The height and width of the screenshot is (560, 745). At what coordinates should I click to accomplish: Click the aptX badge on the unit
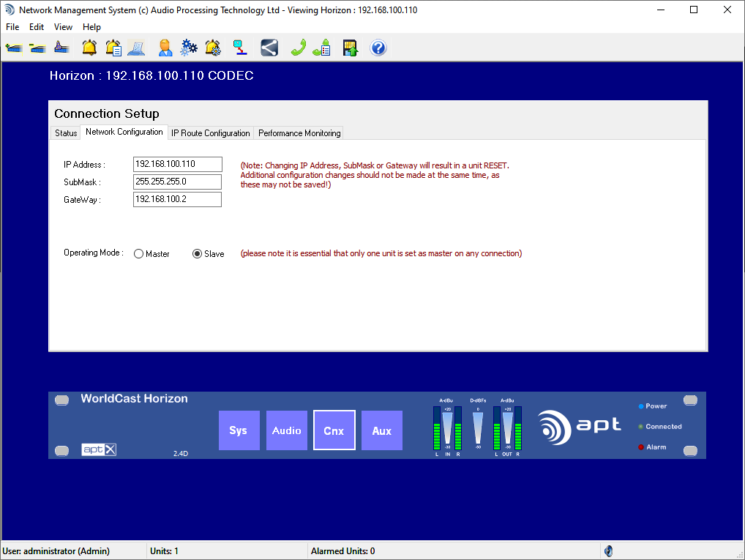[x=99, y=449]
